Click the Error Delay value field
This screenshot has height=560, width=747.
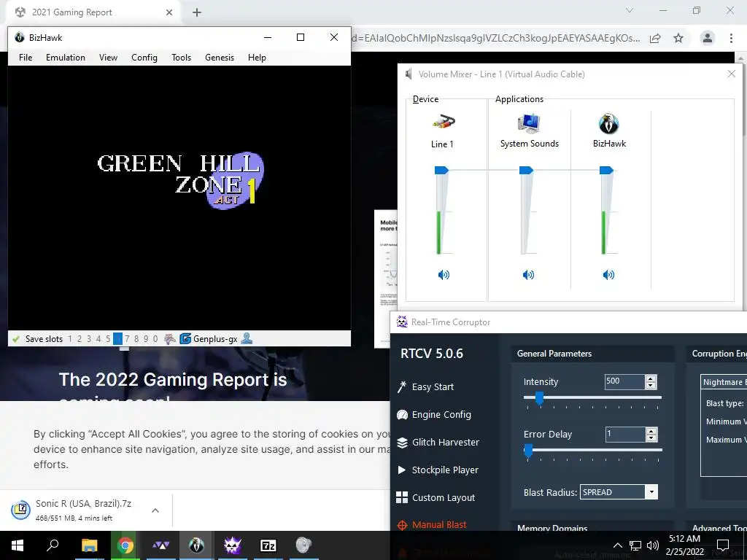pos(624,435)
